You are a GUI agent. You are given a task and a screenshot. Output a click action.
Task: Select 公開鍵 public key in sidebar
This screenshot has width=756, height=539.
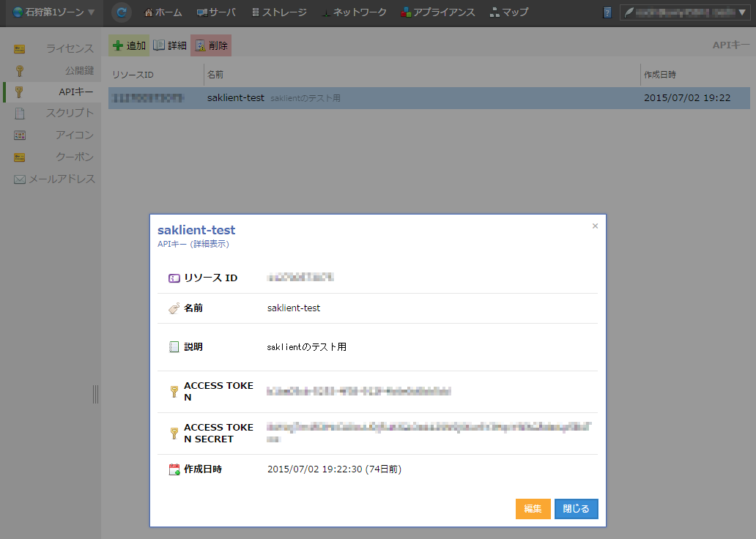79,70
